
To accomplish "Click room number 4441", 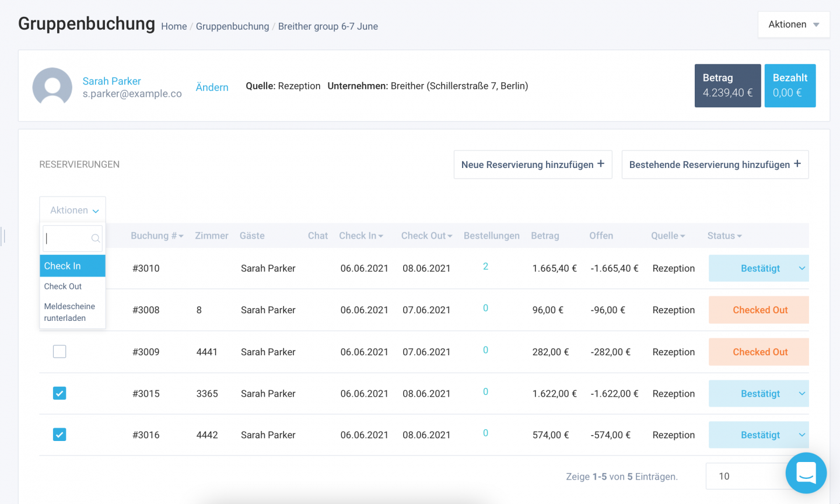I will pyautogui.click(x=207, y=352).
